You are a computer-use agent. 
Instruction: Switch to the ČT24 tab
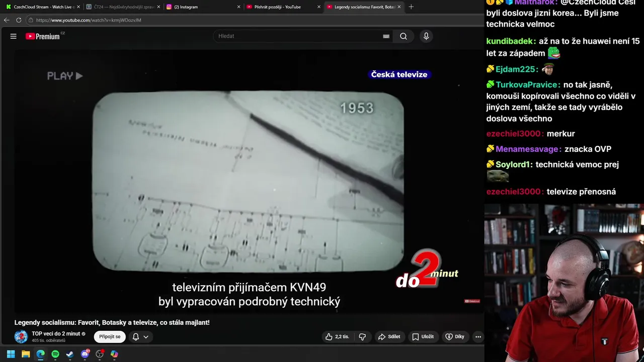coord(123,7)
